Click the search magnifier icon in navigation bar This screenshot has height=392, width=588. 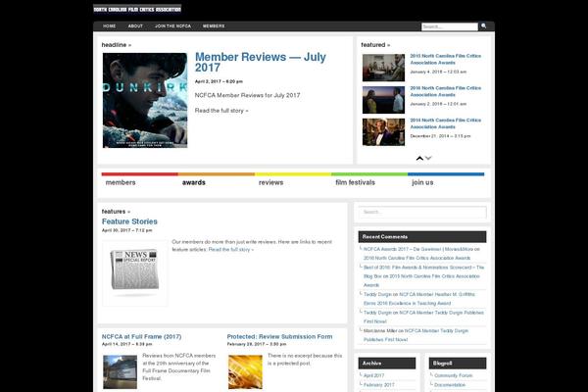(x=484, y=25)
